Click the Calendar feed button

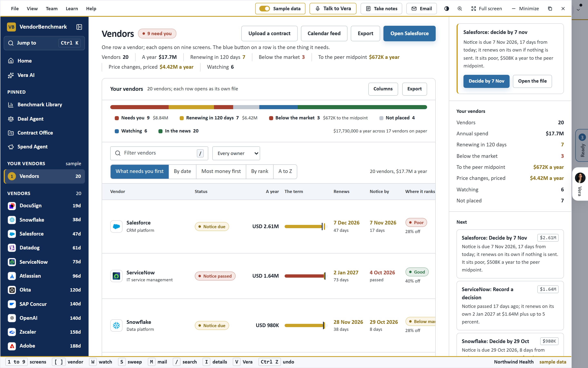324,34
